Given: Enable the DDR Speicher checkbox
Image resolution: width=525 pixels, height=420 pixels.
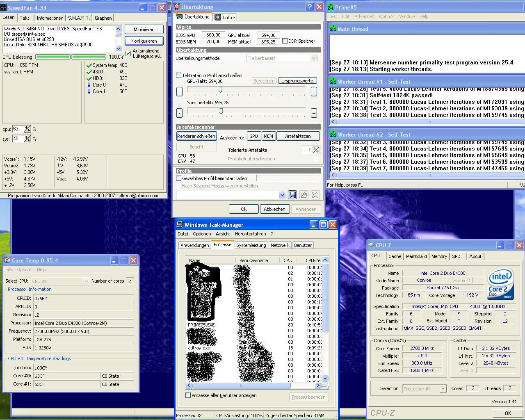Looking at the screenshot, I should (285, 41).
